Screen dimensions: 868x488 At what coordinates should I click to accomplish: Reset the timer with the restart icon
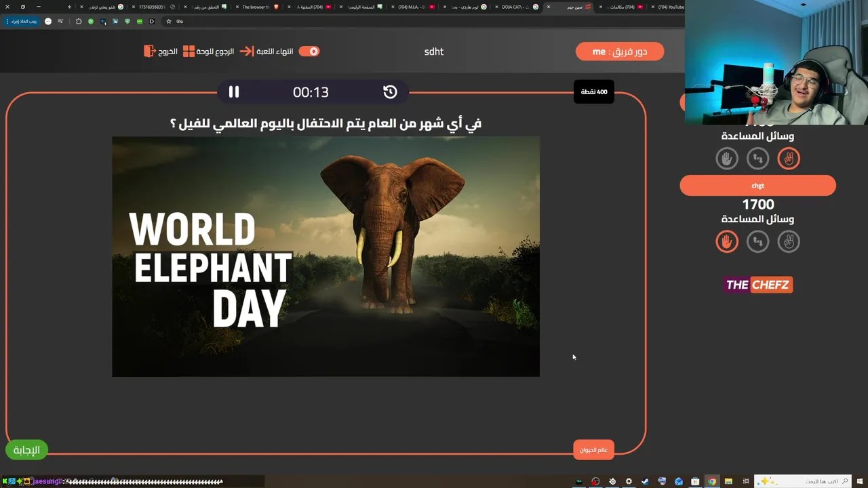tap(390, 91)
